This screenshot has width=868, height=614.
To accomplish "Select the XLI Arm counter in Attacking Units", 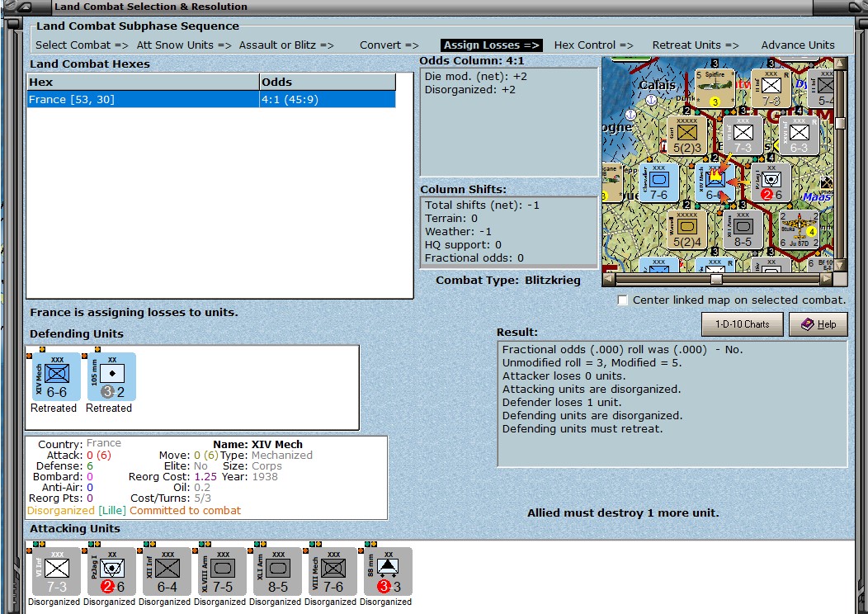I will (x=278, y=572).
